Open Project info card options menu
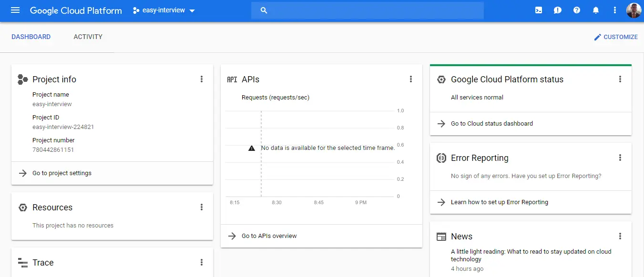 (x=202, y=79)
